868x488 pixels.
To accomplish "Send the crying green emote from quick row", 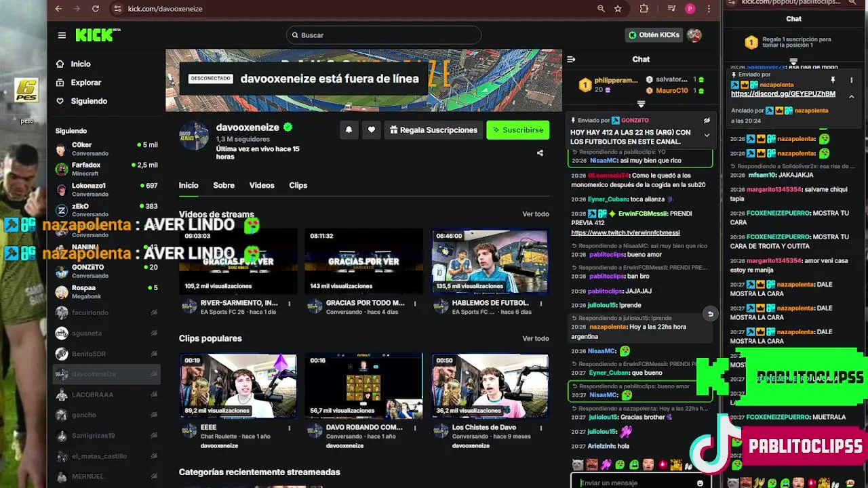I will (634, 465).
